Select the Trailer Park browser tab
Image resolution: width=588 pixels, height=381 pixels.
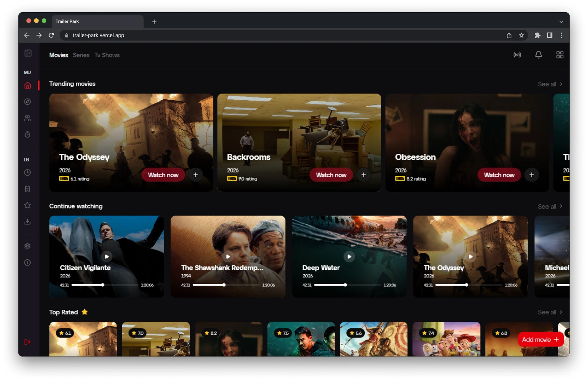click(x=98, y=21)
